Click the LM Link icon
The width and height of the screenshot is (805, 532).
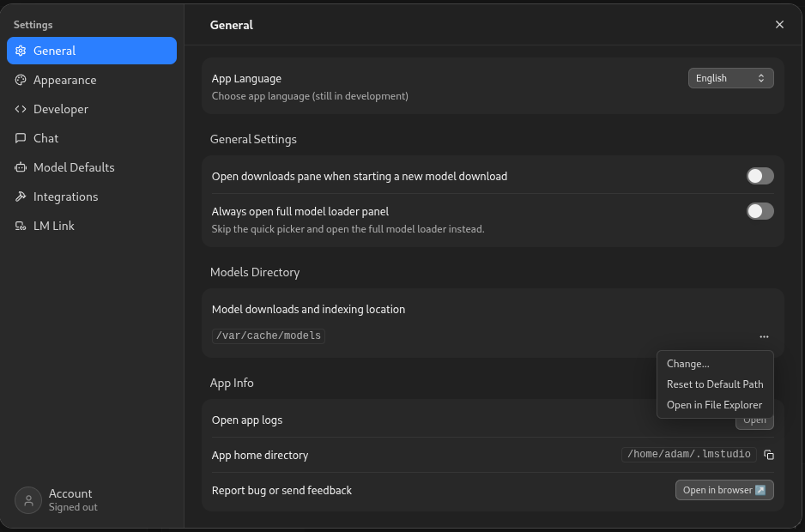click(x=21, y=226)
